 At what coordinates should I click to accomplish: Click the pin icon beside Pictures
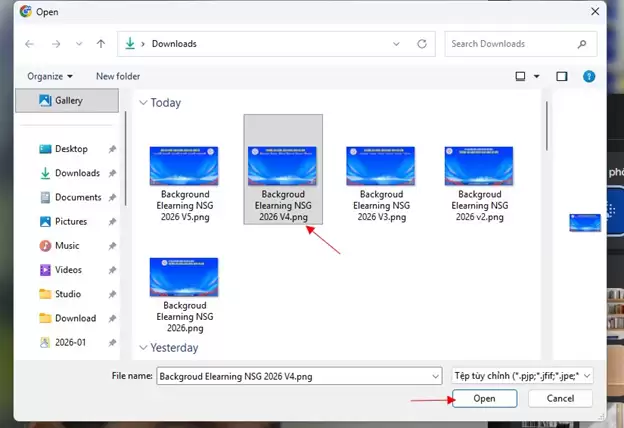click(x=112, y=222)
